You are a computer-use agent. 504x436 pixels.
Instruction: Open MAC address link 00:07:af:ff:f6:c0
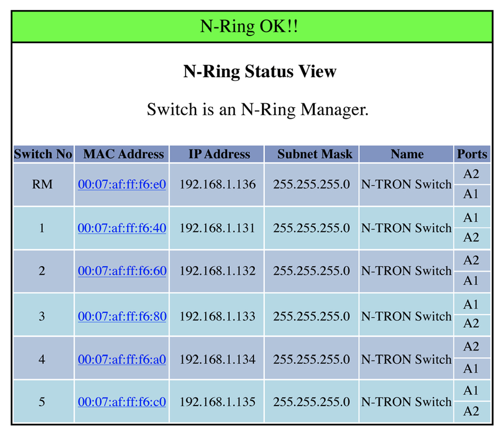click(122, 402)
